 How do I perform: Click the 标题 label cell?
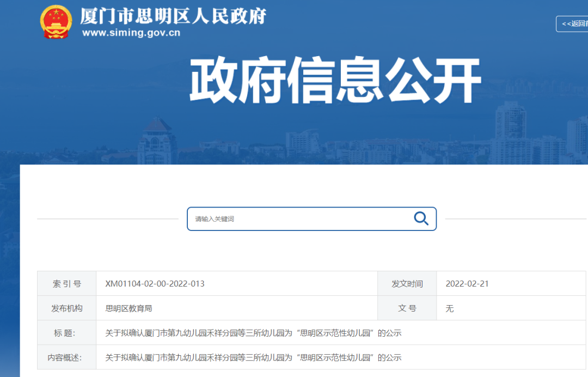pyautogui.click(x=67, y=333)
